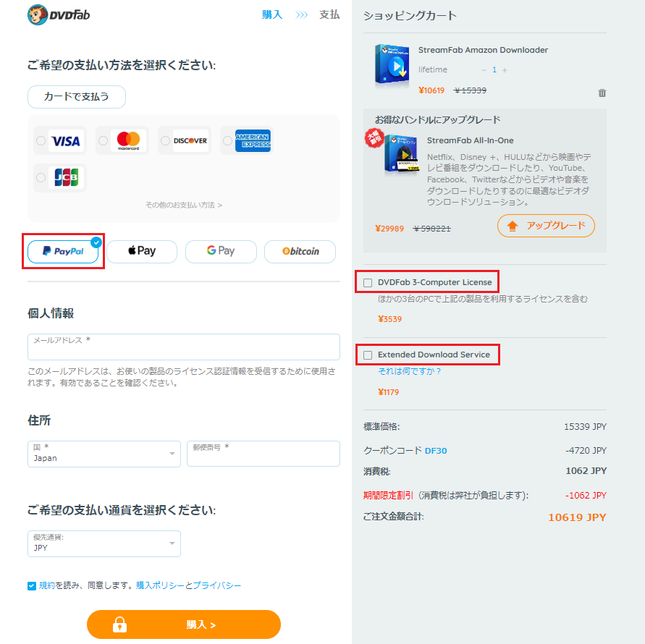This screenshot has height=644, width=645.
Task: Enable DVDFab 3-Computer License checkbox
Action: tap(368, 283)
